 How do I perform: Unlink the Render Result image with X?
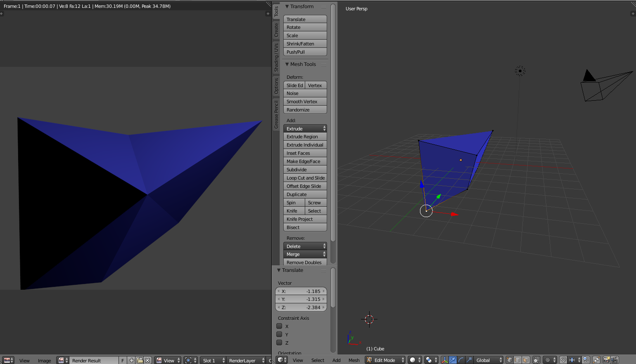147,360
